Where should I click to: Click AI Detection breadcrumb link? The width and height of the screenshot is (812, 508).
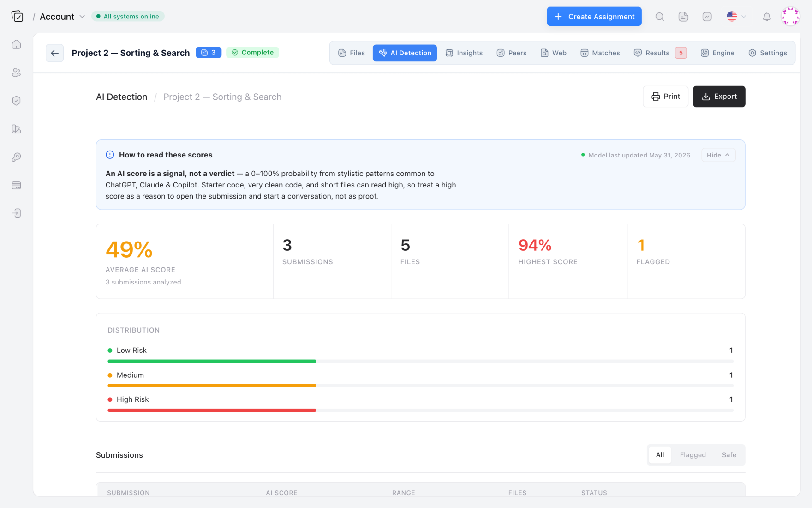[x=121, y=97]
